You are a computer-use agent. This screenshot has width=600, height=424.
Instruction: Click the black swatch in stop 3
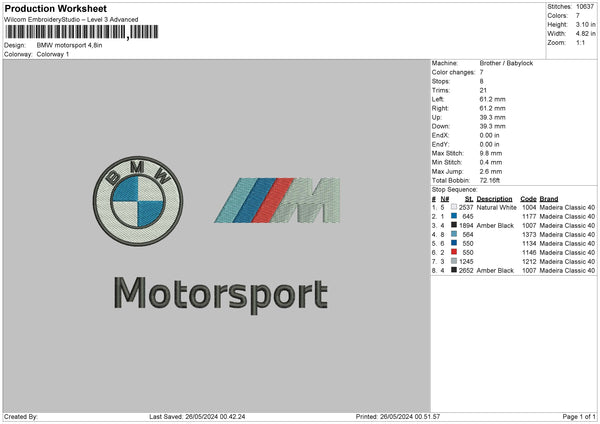pyautogui.click(x=453, y=225)
